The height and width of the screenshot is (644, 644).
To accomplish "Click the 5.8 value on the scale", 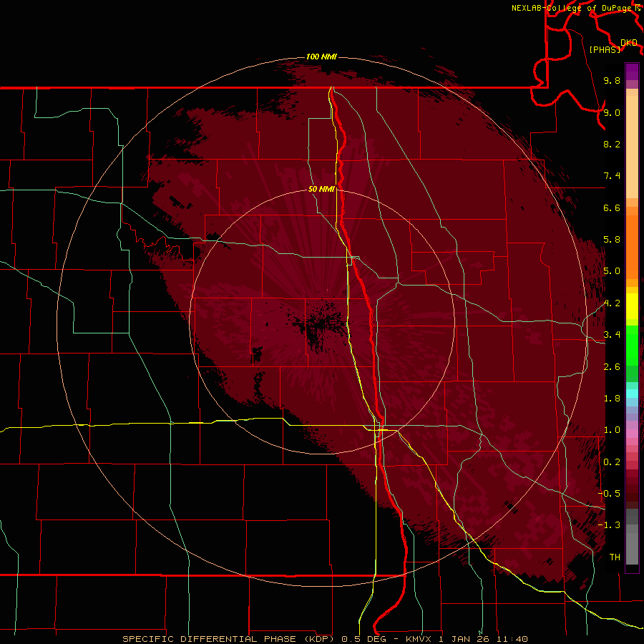I will [x=612, y=240].
